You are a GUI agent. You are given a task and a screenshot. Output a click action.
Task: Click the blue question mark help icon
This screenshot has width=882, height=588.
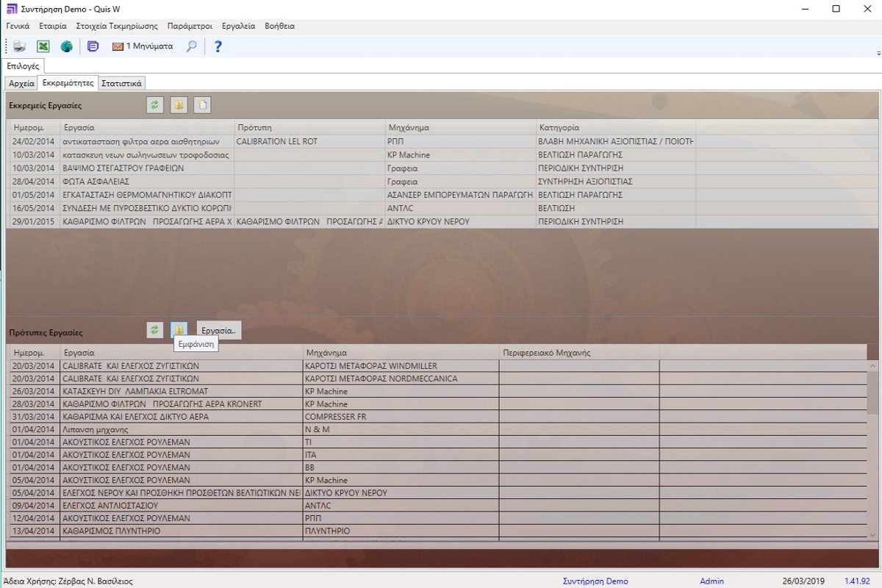tap(218, 46)
